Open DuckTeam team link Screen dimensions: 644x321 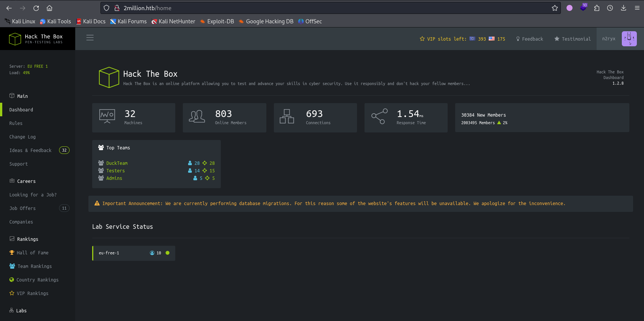[x=117, y=163]
